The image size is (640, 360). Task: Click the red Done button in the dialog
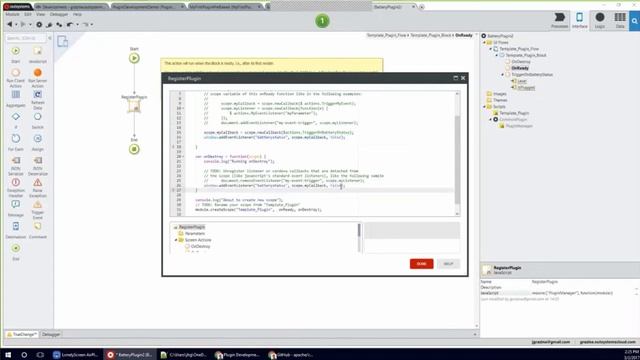(422, 264)
